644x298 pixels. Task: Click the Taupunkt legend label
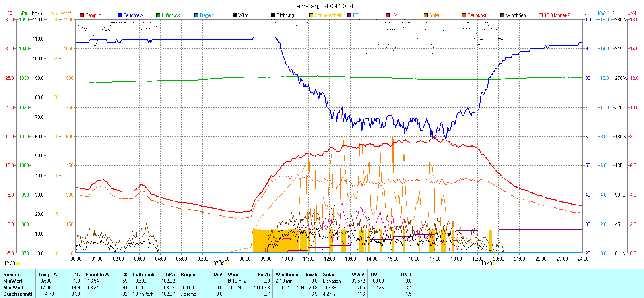coord(477,15)
